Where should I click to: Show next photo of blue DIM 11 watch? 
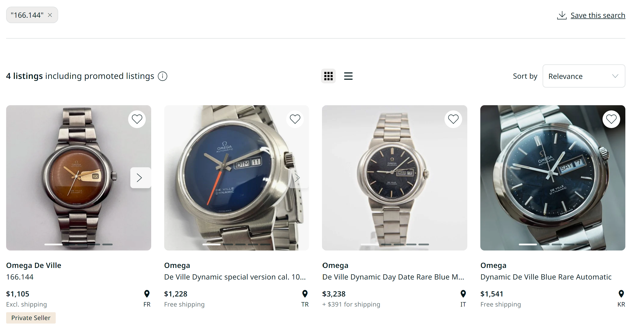click(x=297, y=178)
